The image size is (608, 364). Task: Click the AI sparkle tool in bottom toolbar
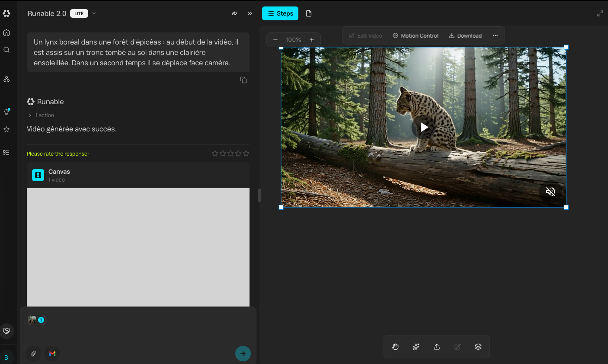416,347
